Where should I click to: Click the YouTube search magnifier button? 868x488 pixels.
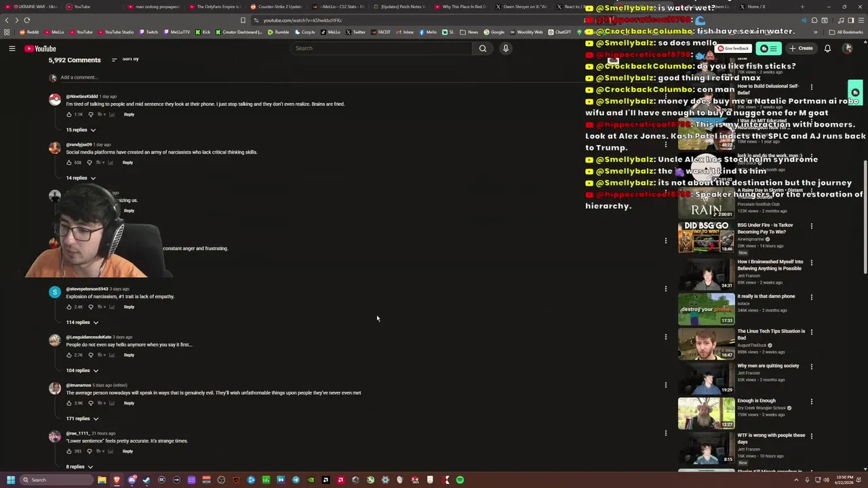click(x=483, y=48)
